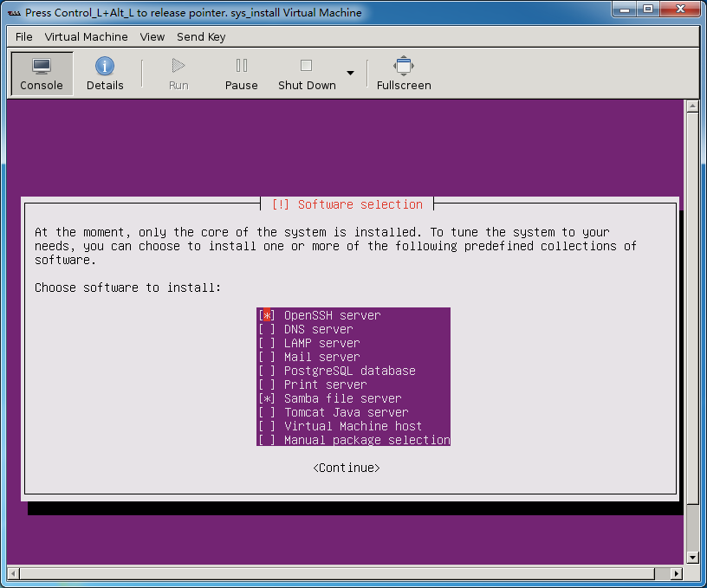Toggle the OpenSSH server checkbox
The height and width of the screenshot is (588, 707).
[267, 316]
